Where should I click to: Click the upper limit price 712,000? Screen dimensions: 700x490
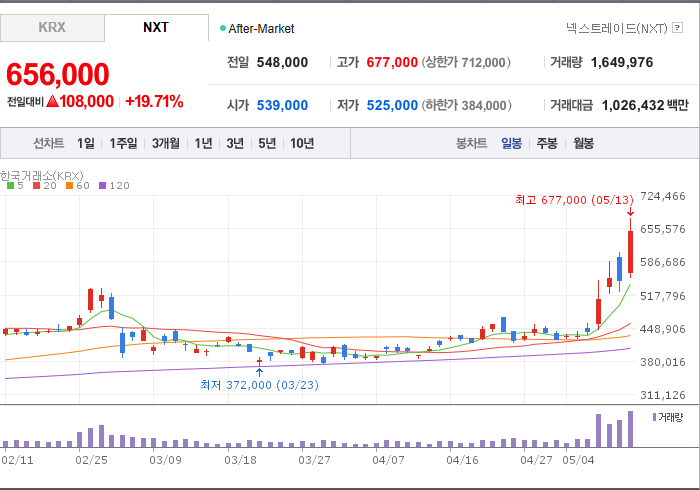(x=484, y=62)
